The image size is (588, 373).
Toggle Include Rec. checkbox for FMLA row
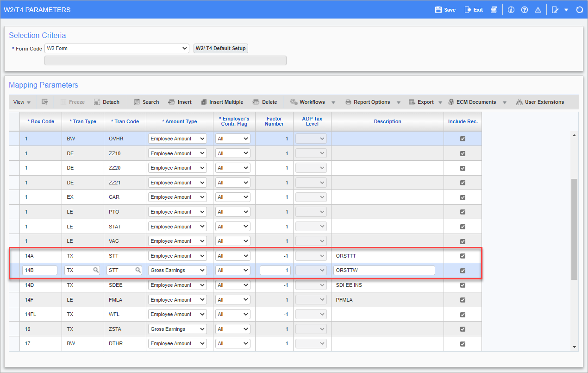coord(463,300)
